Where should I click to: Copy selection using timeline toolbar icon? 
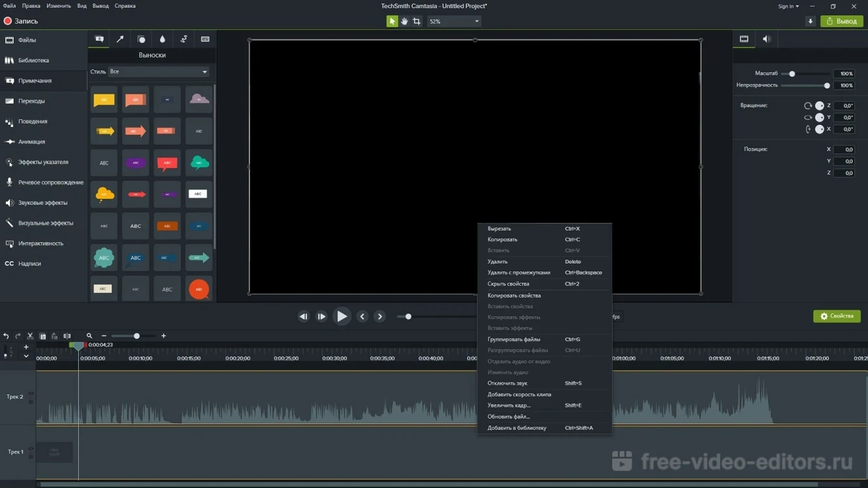[x=43, y=336]
